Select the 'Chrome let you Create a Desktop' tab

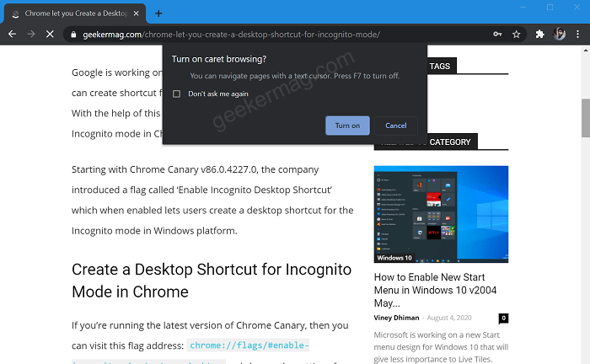(75, 13)
